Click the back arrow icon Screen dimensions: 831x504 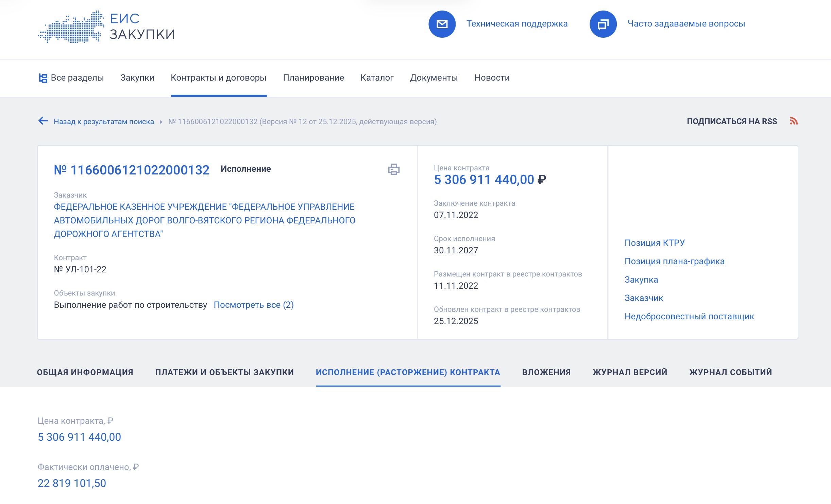tap(43, 121)
